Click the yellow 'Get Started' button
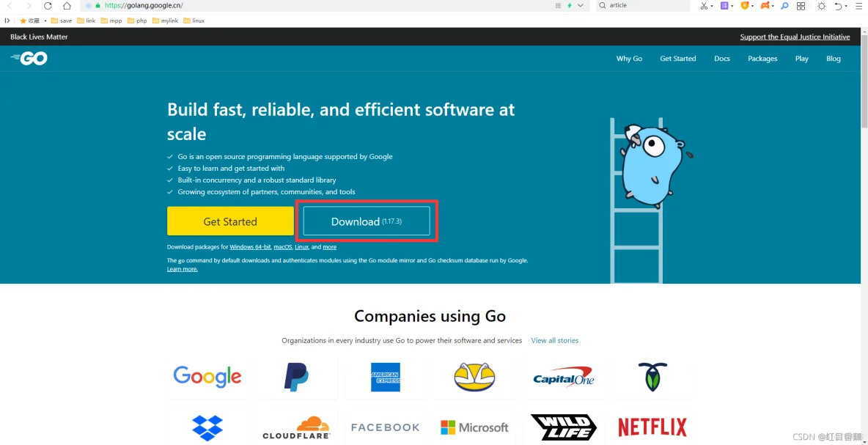 tap(230, 221)
